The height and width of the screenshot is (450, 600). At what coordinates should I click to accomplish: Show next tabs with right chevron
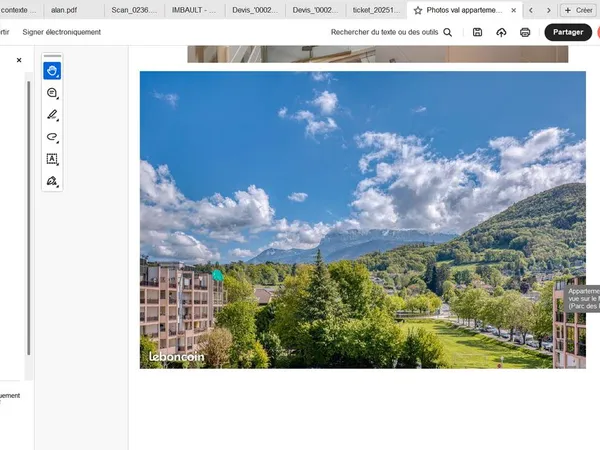tap(549, 11)
